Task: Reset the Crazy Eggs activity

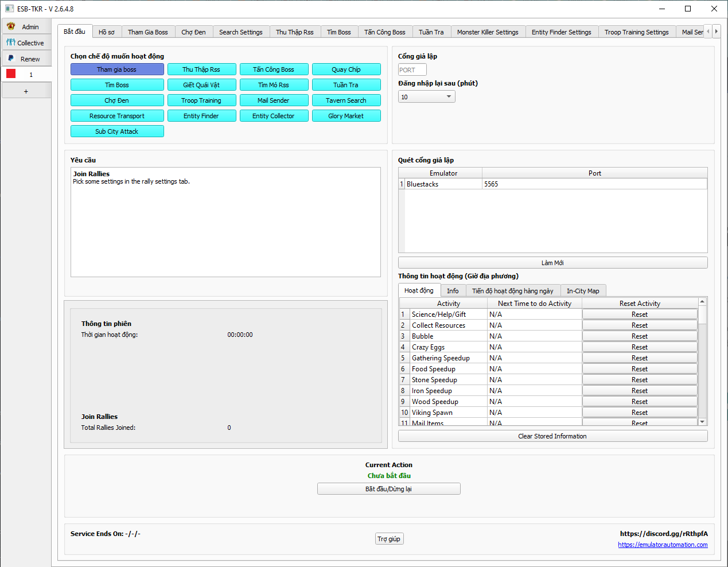Action: tap(640, 347)
